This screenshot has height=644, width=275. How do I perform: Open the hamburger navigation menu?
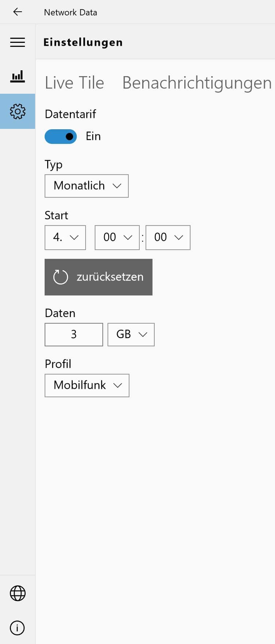18,42
